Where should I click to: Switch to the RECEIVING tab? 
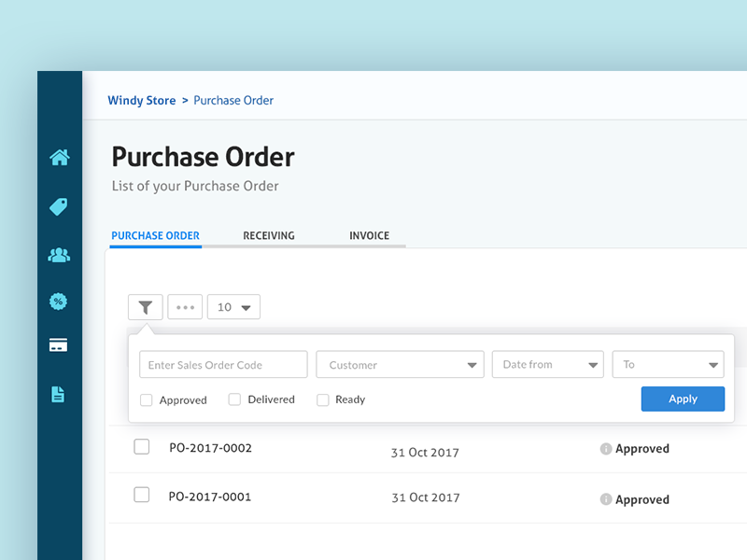(269, 236)
